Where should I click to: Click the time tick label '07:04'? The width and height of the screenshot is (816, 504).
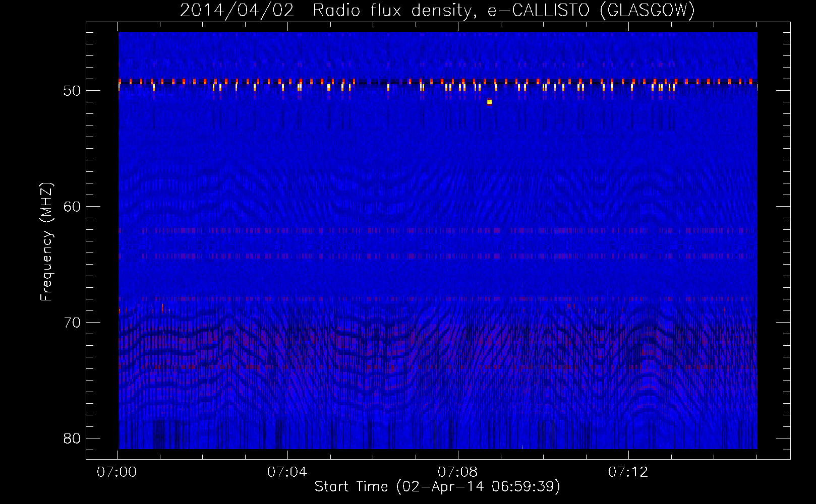click(x=287, y=472)
